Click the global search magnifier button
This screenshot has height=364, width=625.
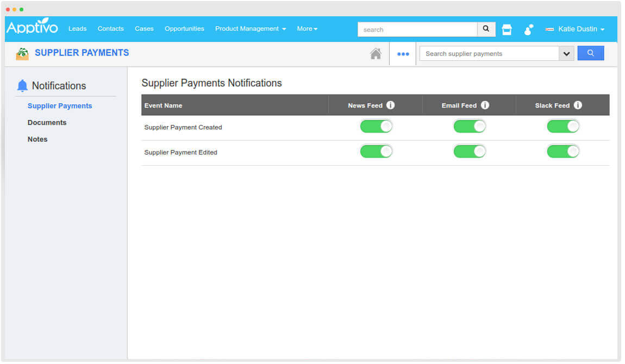click(486, 29)
